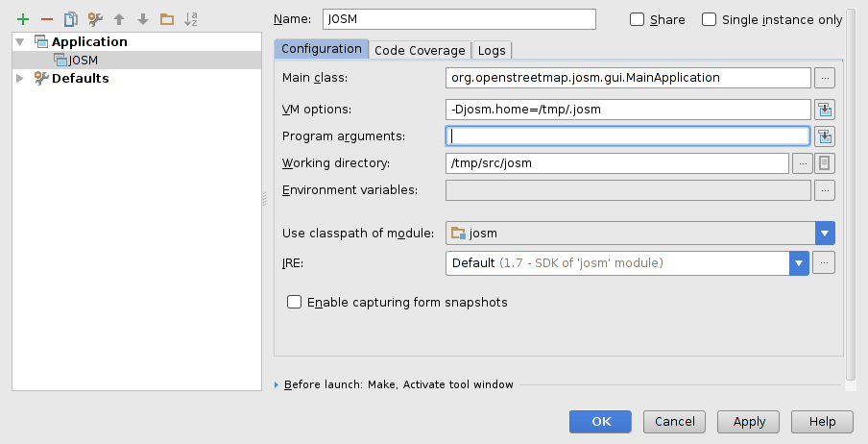This screenshot has height=444, width=868.
Task: Expand the VM options field editor
Action: pos(824,110)
